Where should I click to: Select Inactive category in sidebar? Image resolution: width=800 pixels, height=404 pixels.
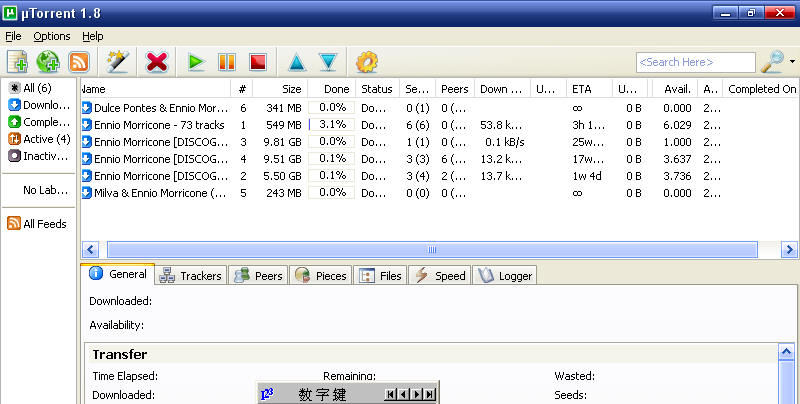click(38, 156)
